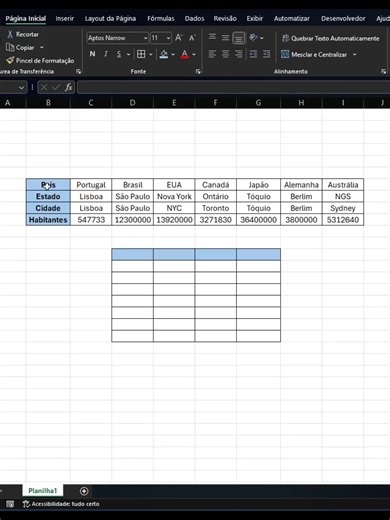Select column D header
This screenshot has width=390, height=520.
point(132,103)
